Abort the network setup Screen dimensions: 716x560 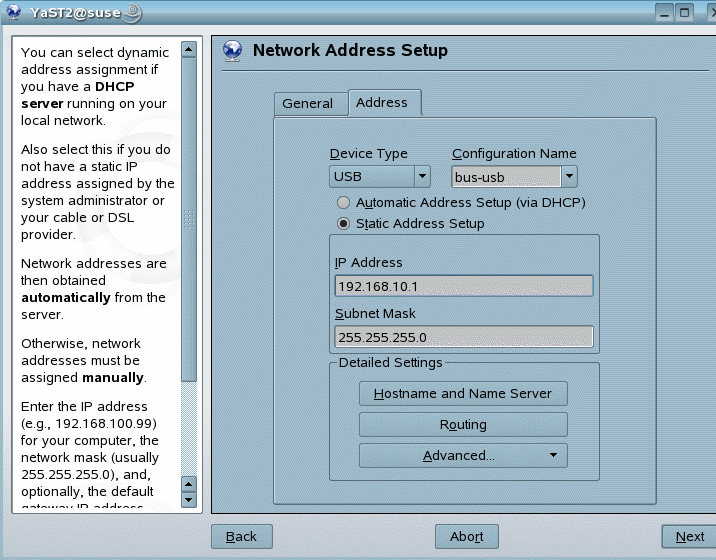coord(467,537)
